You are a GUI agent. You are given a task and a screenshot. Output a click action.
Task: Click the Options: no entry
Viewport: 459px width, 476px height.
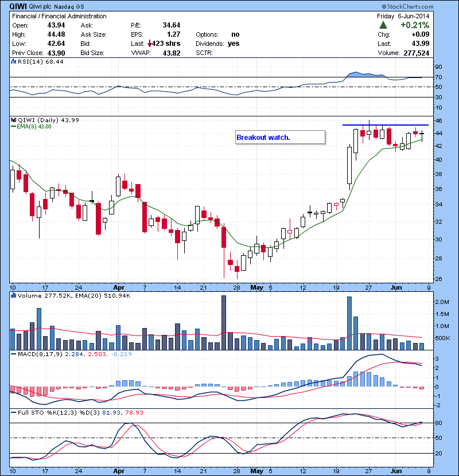pos(217,34)
